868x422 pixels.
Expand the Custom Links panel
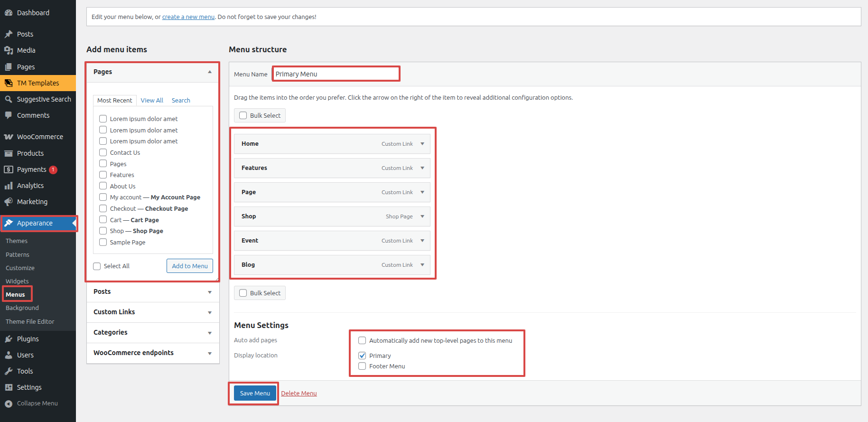tap(209, 312)
